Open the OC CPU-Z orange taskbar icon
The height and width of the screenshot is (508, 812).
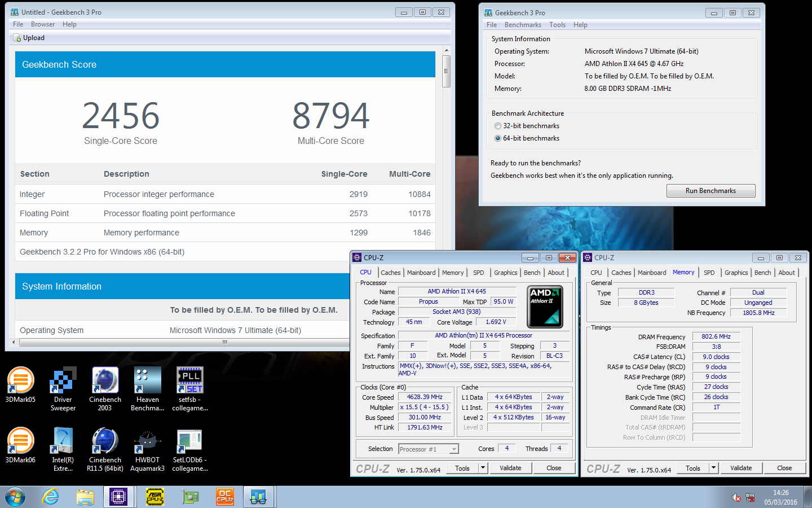coord(225,497)
